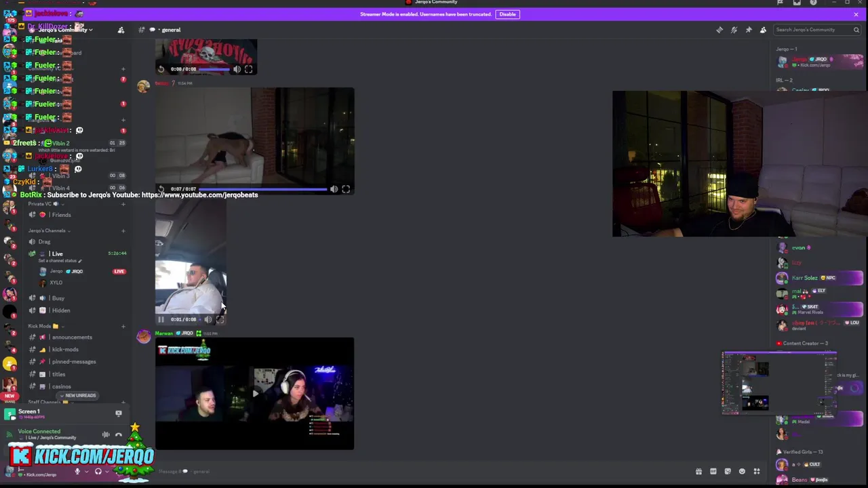Mute the 0:07 couch video
Image resolution: width=868 pixels, height=488 pixels.
click(x=334, y=189)
